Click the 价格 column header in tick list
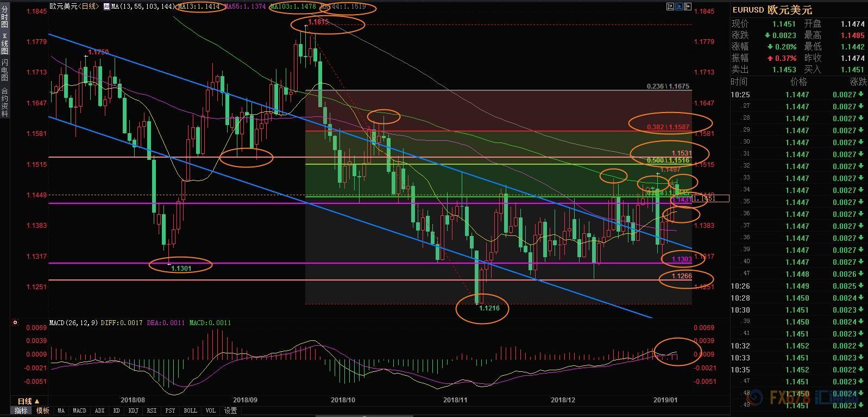The height and width of the screenshot is (417, 868). [x=798, y=82]
